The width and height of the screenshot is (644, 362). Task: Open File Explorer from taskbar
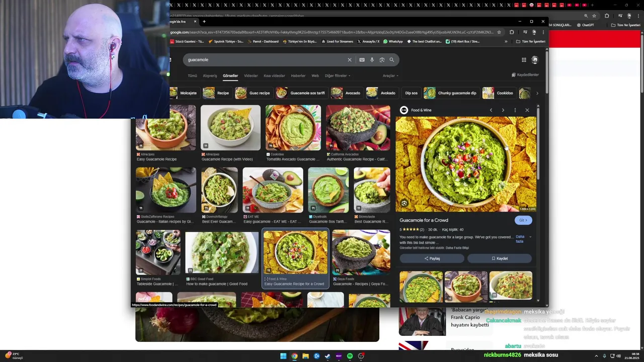coord(305,356)
